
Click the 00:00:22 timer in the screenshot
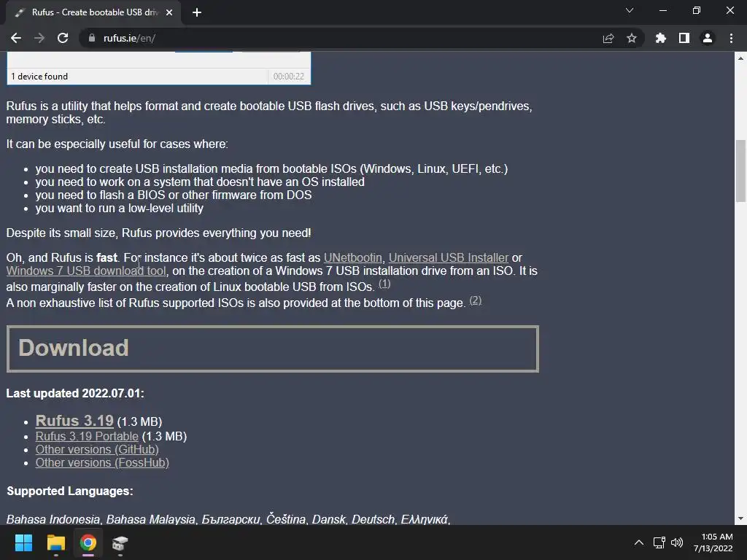coord(289,76)
